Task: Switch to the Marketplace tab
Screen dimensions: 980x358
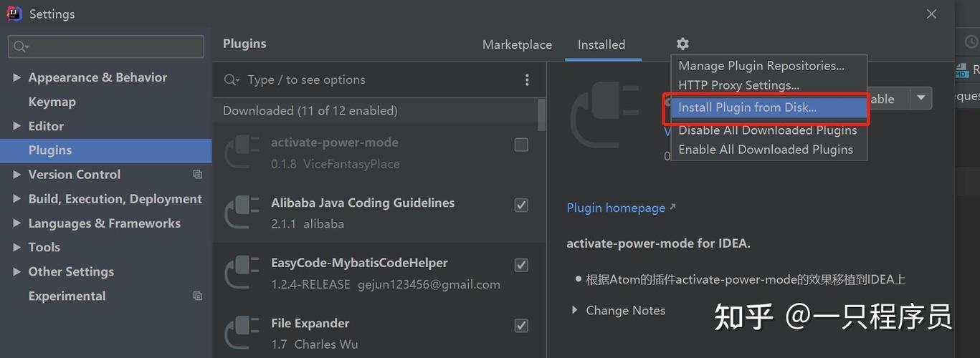Action: tap(517, 44)
